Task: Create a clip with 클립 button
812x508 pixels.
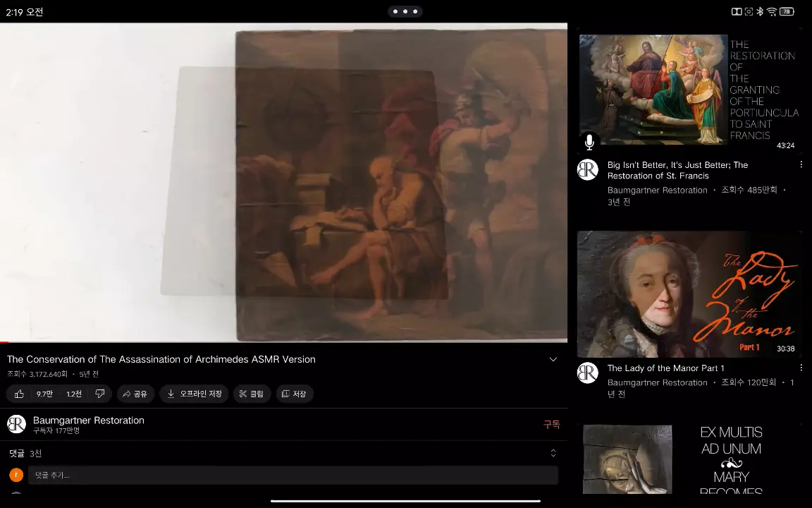Action: 252,394
